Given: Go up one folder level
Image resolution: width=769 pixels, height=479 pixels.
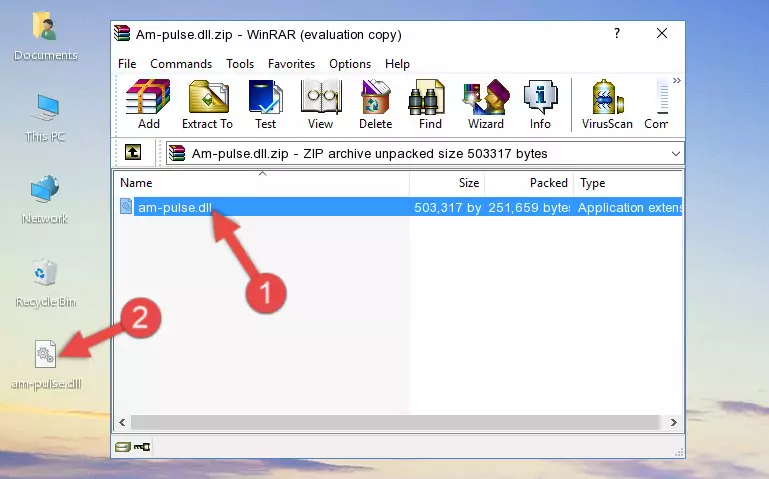Looking at the screenshot, I should 133,152.
